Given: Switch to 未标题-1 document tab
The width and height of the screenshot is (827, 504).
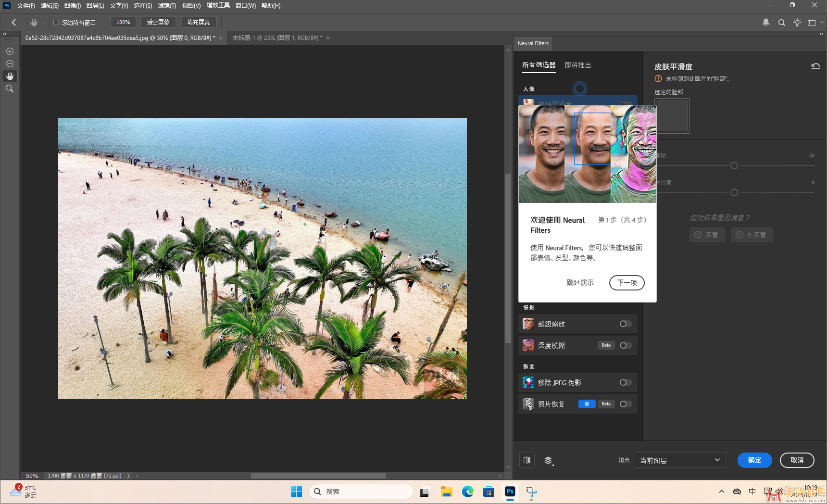Looking at the screenshot, I should (x=277, y=38).
